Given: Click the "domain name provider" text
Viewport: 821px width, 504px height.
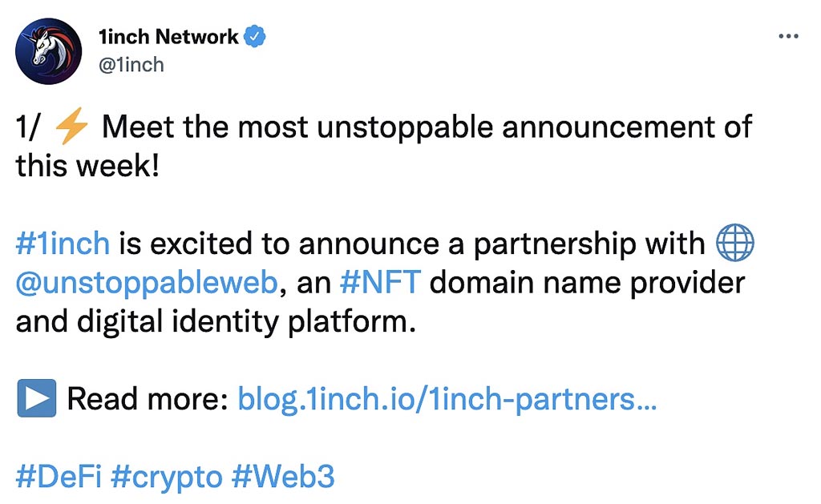Looking at the screenshot, I should click(x=587, y=283).
